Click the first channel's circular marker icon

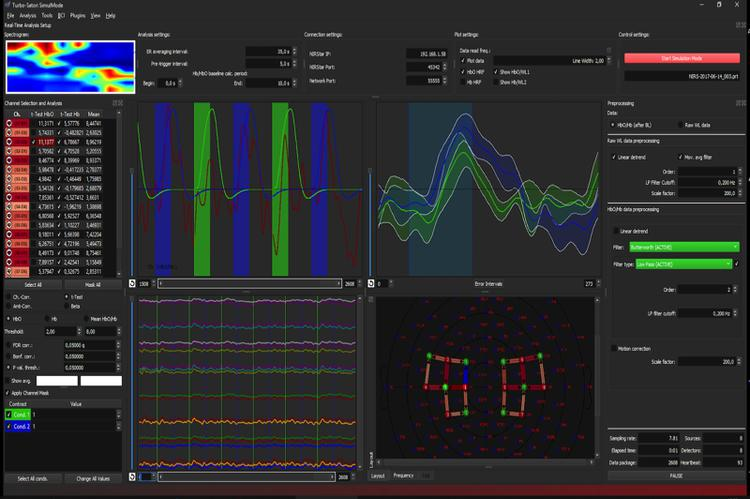pyautogui.click(x=9, y=124)
